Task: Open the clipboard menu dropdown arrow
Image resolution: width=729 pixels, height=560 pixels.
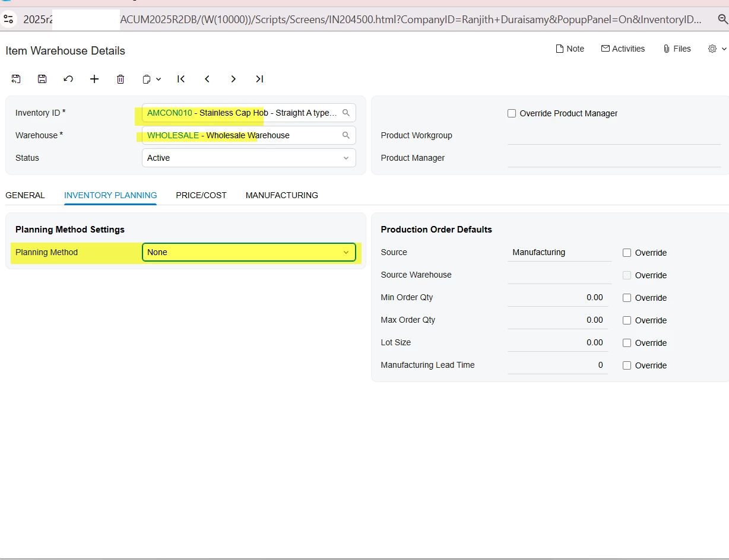Action: pos(159,79)
